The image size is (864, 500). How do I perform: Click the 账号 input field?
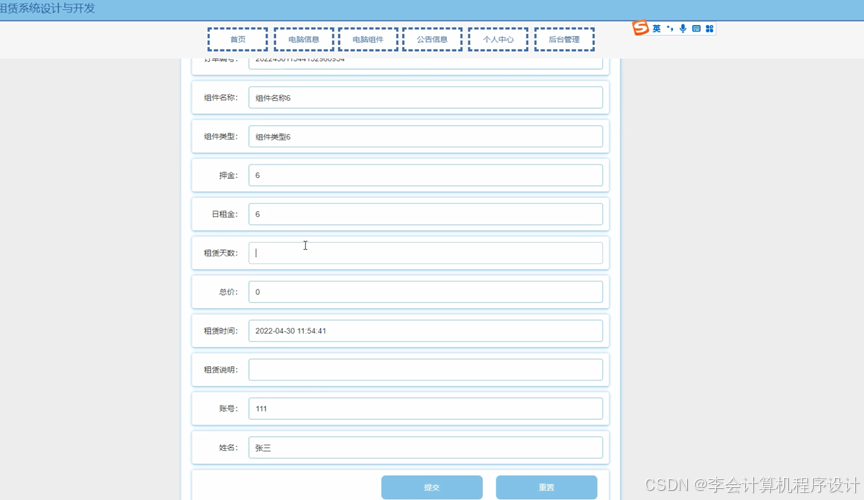click(425, 408)
